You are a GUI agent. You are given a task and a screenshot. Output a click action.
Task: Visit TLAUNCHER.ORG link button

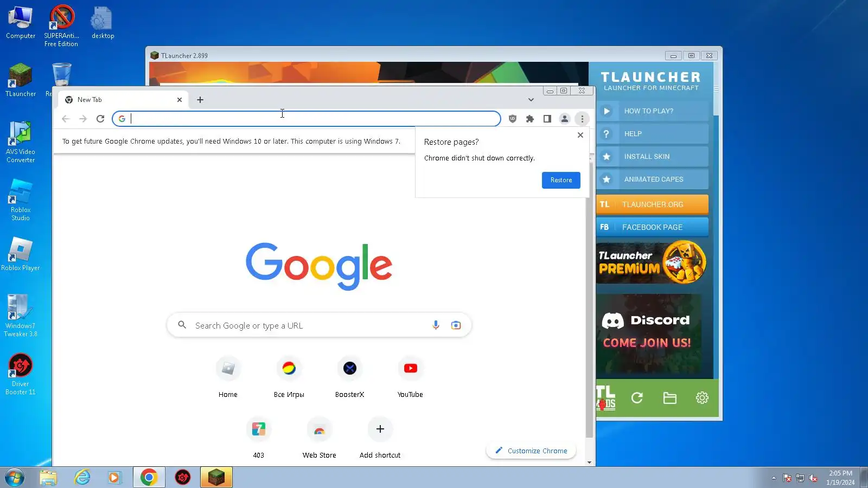click(x=652, y=204)
